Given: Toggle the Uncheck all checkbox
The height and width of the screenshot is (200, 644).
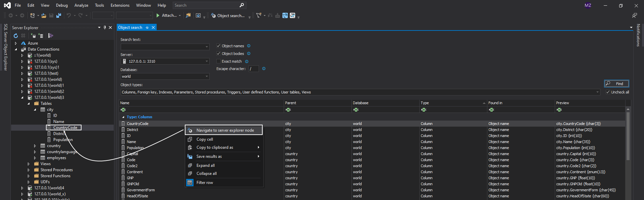Looking at the screenshot, I should point(608,92).
